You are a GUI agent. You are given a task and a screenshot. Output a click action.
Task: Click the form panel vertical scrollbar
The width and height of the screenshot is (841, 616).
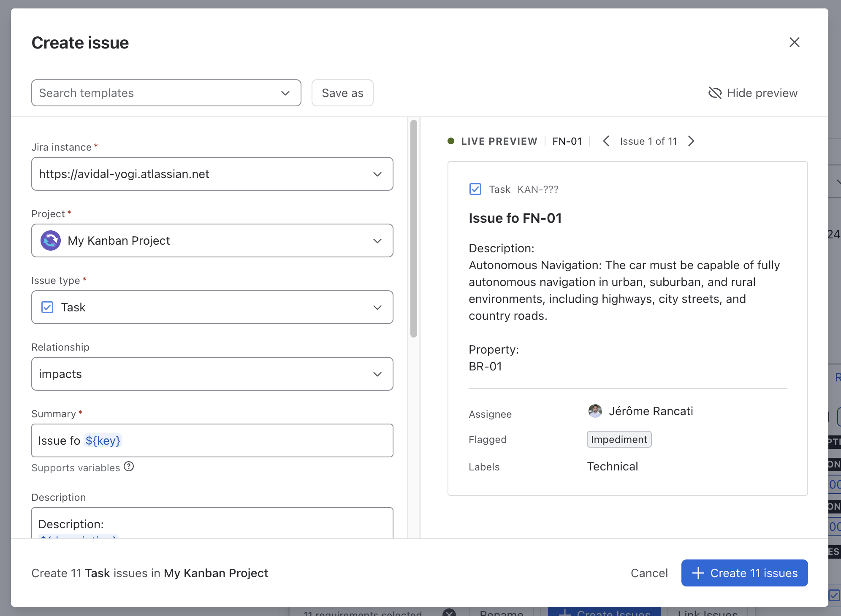[414, 229]
